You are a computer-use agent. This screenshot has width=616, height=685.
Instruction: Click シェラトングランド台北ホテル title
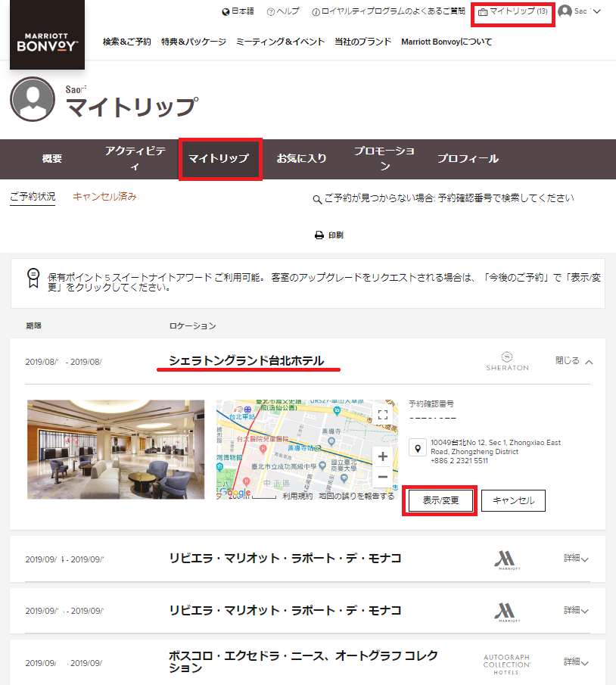[x=247, y=361]
